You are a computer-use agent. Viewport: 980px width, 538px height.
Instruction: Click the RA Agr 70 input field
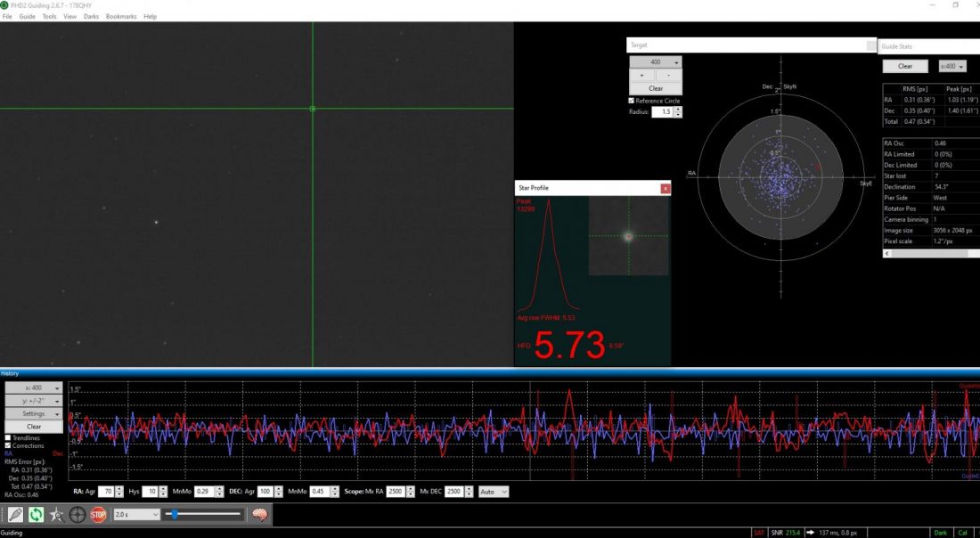coord(107,492)
